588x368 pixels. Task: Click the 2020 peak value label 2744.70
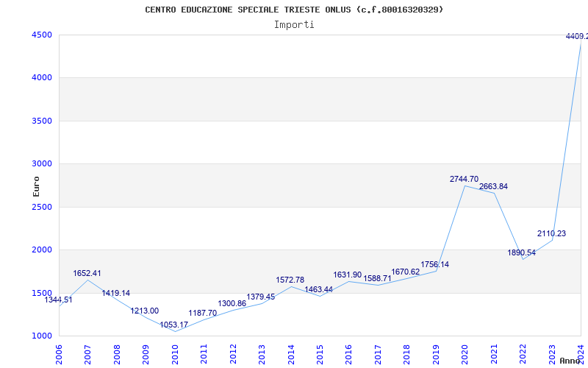pos(464,179)
